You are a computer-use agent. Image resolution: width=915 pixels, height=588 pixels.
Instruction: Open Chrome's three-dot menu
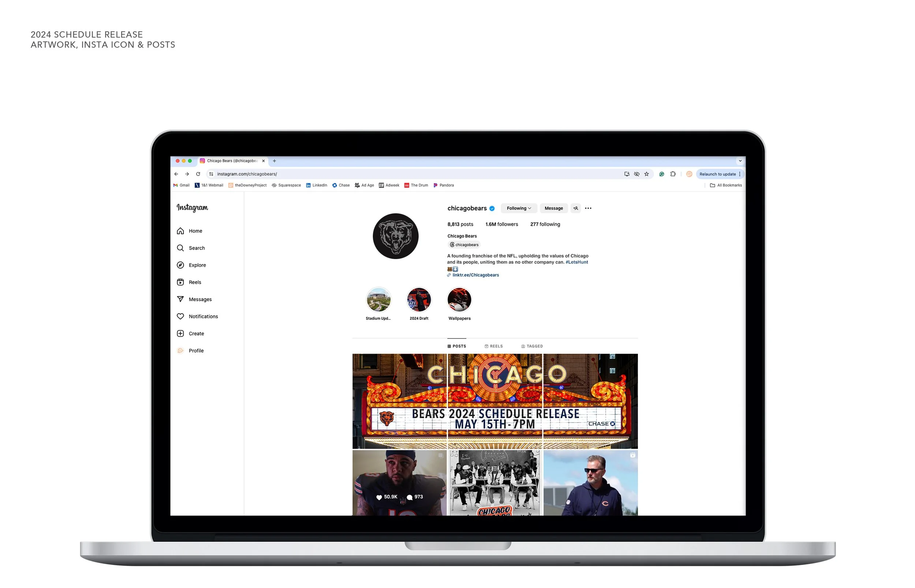740,174
